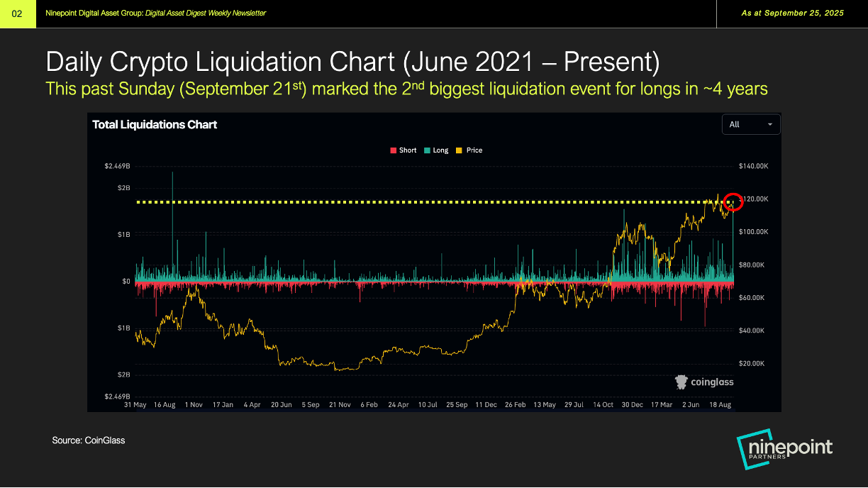Click the red Short legend color square
Image resolution: width=868 pixels, height=488 pixels.
(393, 150)
